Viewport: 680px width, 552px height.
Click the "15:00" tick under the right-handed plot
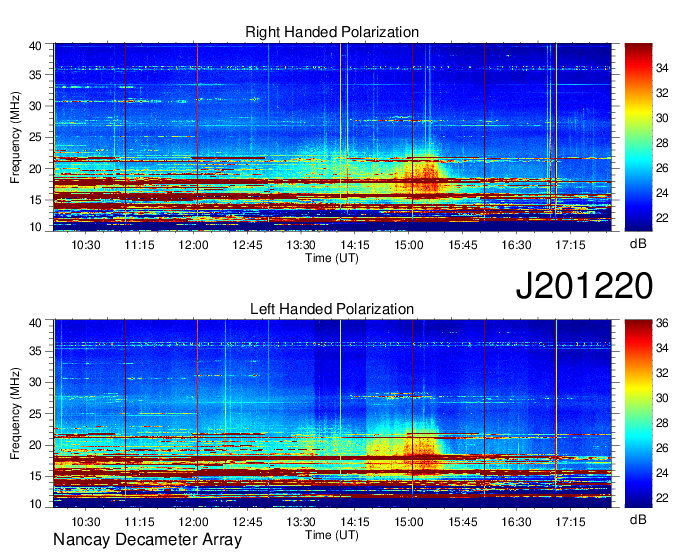(x=409, y=245)
